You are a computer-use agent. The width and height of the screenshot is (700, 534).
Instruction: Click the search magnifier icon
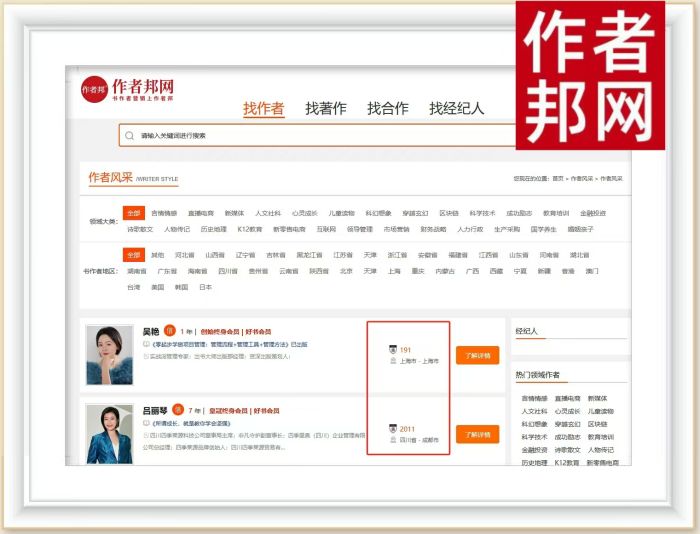(129, 135)
